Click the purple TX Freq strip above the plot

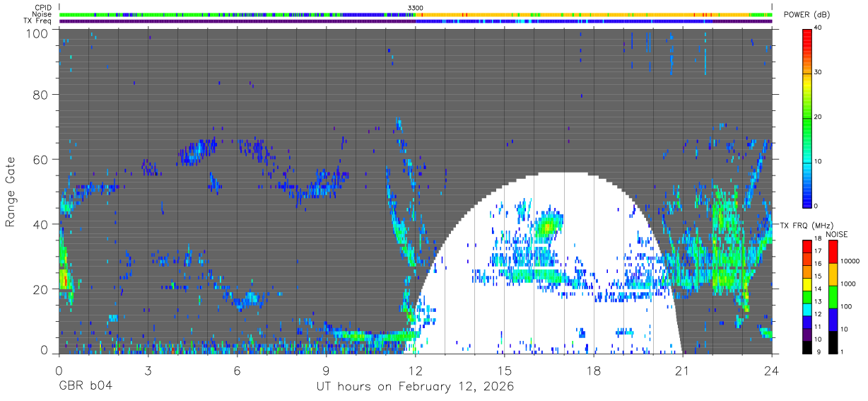pyautogui.click(x=415, y=21)
